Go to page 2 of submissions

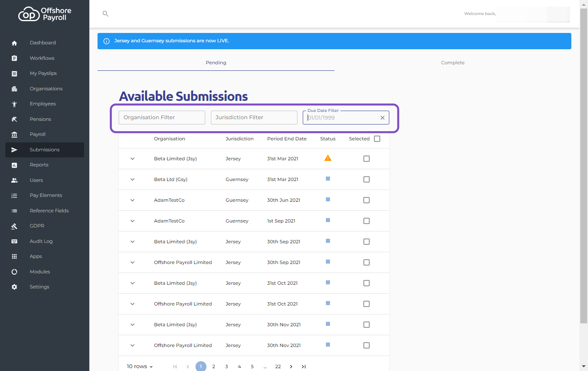coord(214,367)
